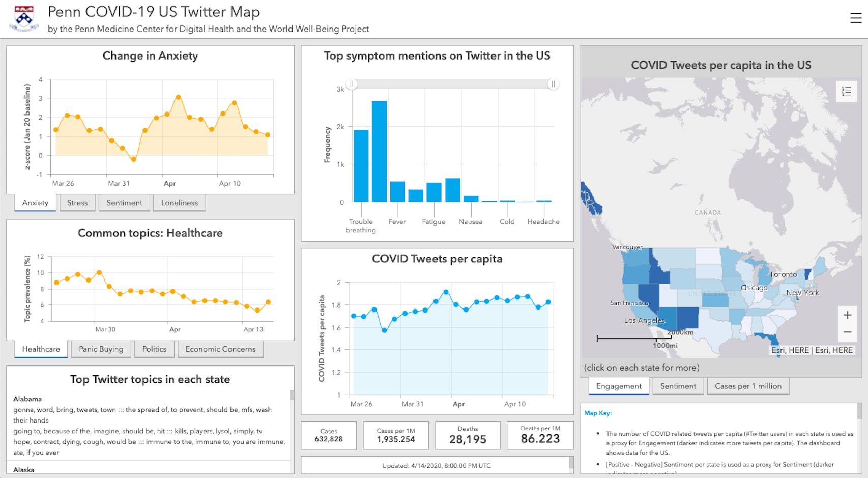868x478 pixels.
Task: View the Loneliness chart tab
Action: [x=180, y=203]
